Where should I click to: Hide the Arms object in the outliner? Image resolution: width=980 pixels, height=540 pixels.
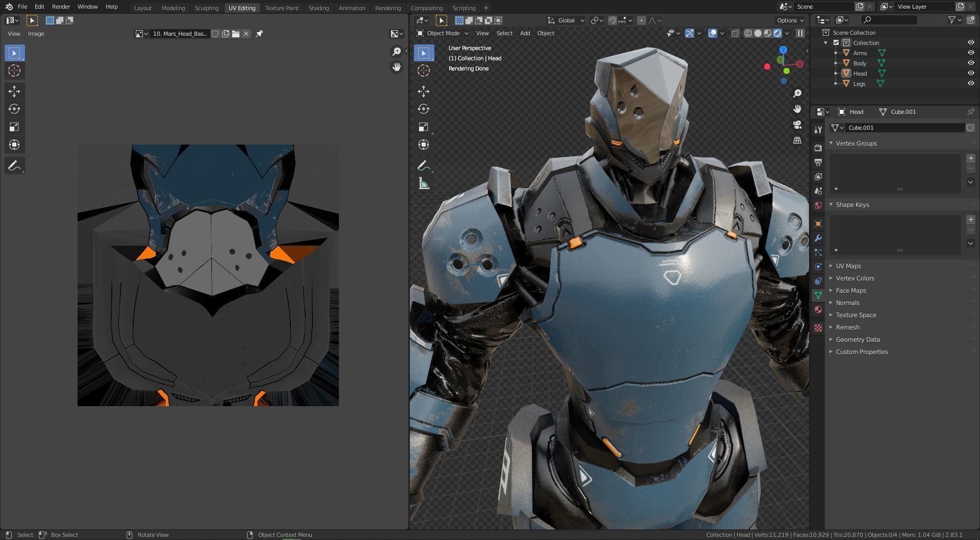[x=971, y=53]
